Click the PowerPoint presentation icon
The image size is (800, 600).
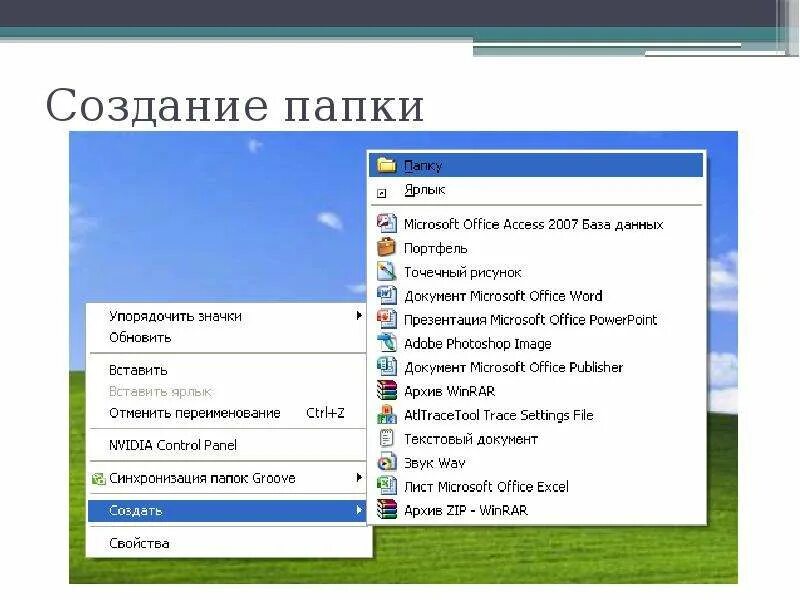[x=386, y=319]
